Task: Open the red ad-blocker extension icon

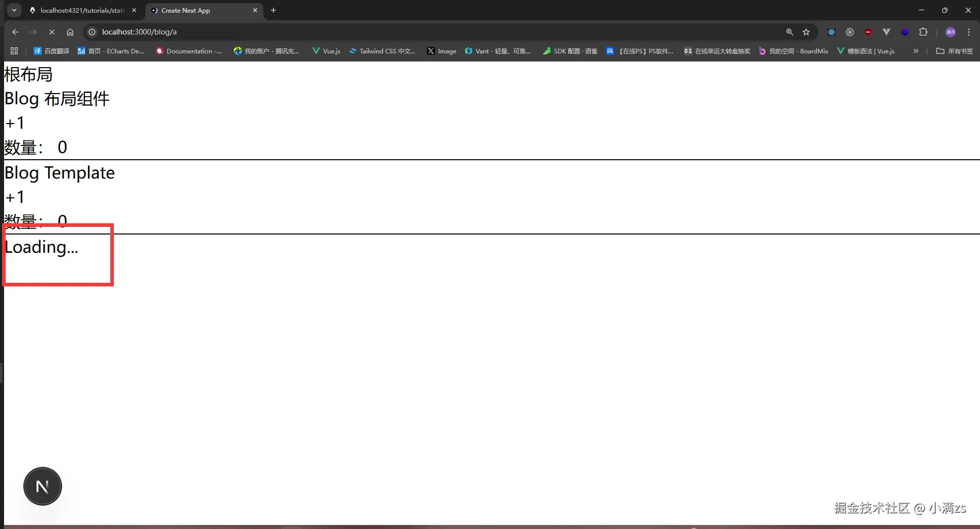Action: [868, 32]
